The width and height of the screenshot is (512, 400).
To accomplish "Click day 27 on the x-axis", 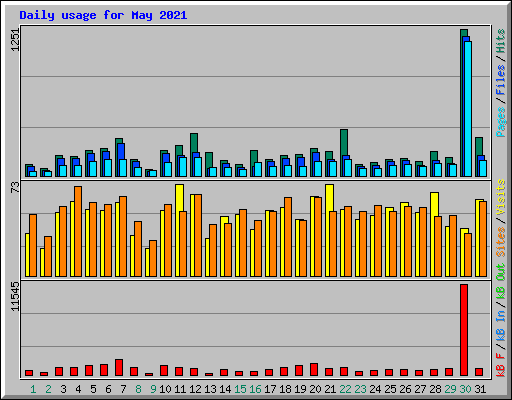I will coord(420,389).
